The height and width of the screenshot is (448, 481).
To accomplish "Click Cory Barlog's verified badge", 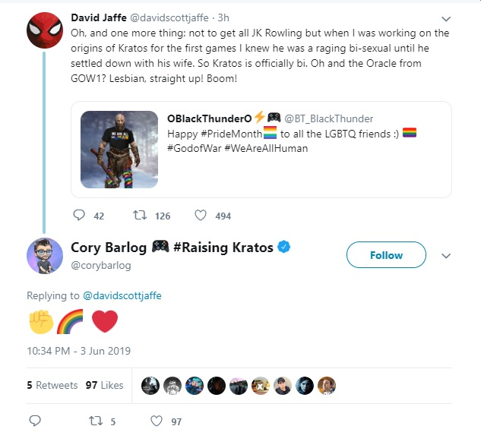I will tap(283, 247).
